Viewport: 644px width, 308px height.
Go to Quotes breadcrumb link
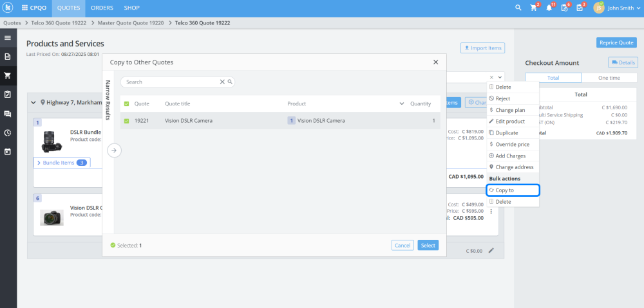(12, 23)
